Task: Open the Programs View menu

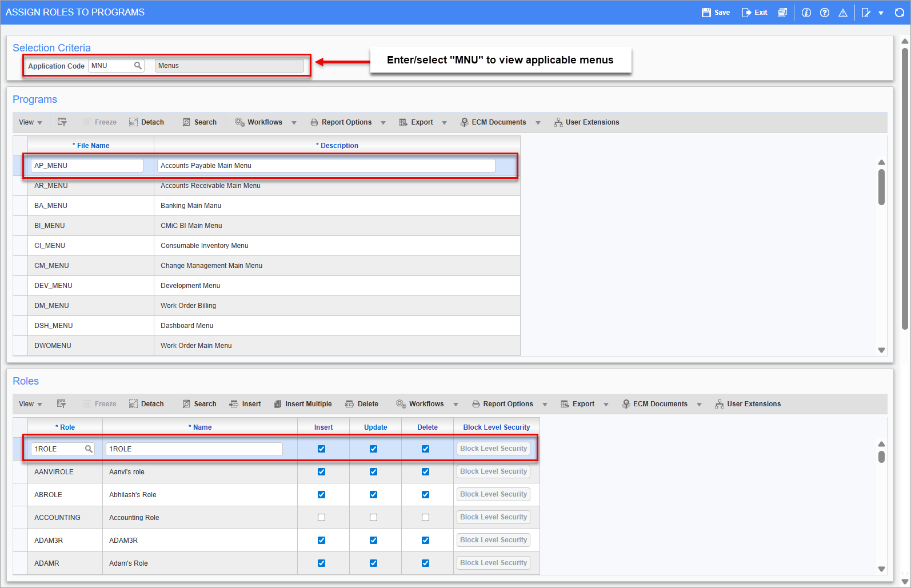Action: [x=30, y=122]
